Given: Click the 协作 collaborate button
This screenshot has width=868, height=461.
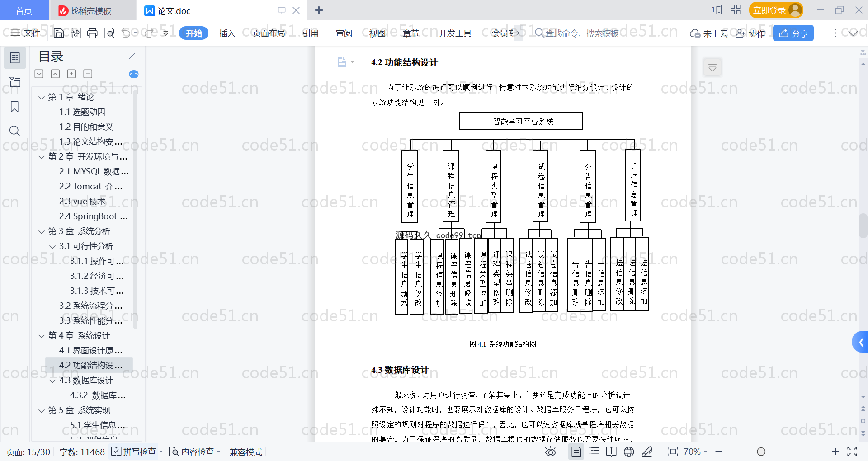Looking at the screenshot, I should [x=750, y=33].
